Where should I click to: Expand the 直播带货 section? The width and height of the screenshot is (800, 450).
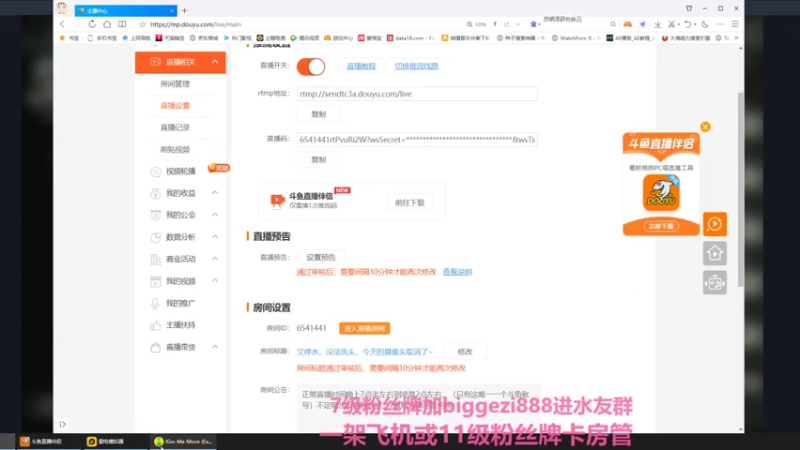(215, 347)
